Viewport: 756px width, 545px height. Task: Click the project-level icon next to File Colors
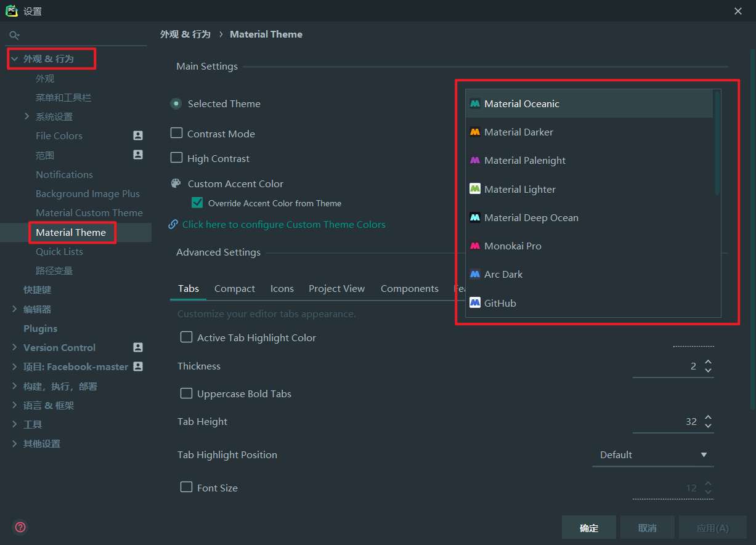138,135
